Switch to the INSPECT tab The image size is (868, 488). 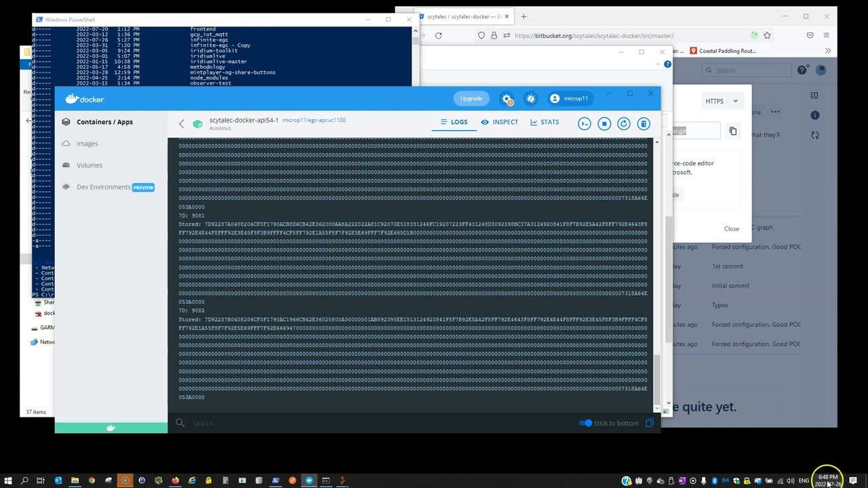point(499,122)
